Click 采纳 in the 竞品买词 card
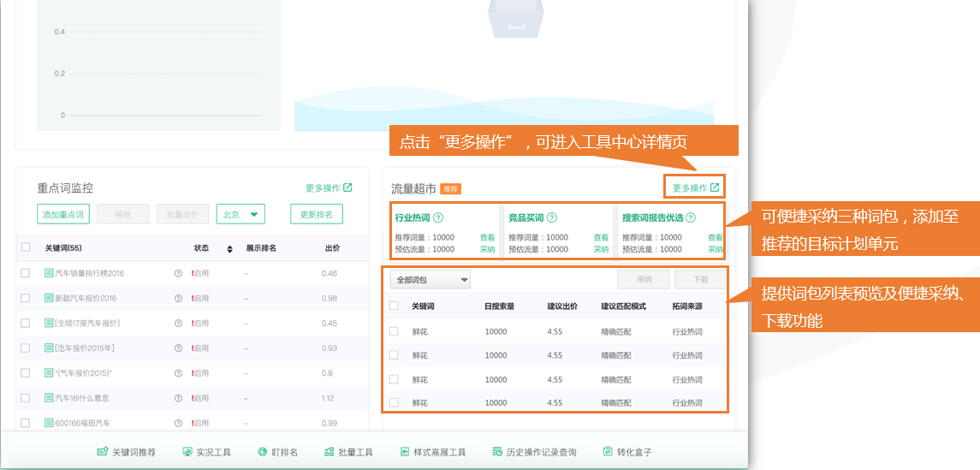 click(601, 249)
